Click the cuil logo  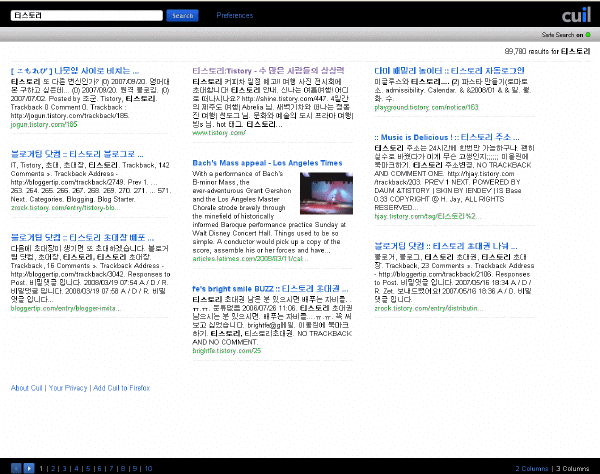coord(576,15)
